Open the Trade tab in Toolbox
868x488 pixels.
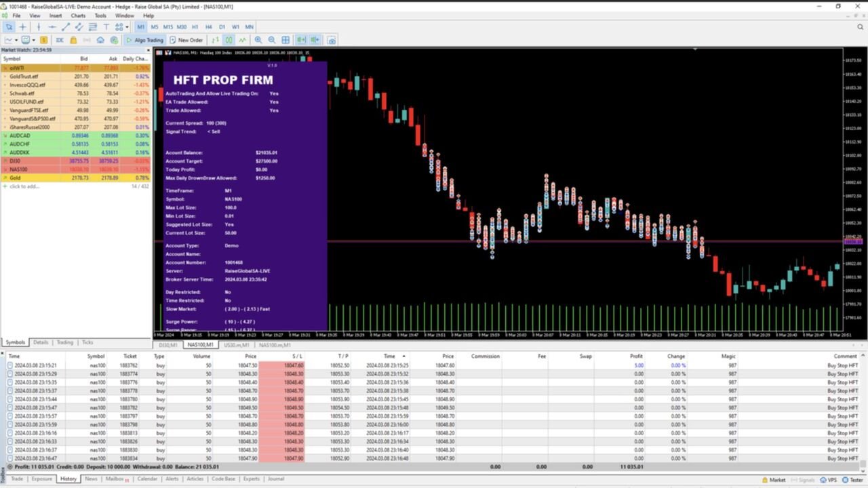17,479
